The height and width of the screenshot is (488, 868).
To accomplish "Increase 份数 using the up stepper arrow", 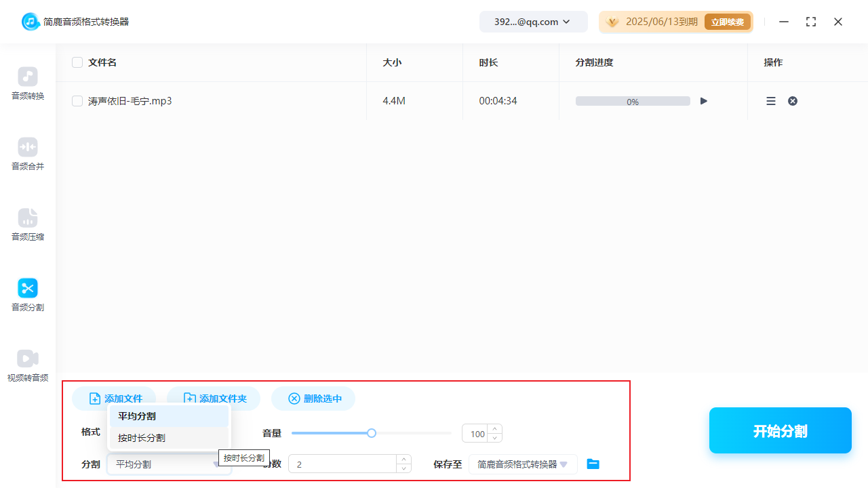I will [403, 459].
